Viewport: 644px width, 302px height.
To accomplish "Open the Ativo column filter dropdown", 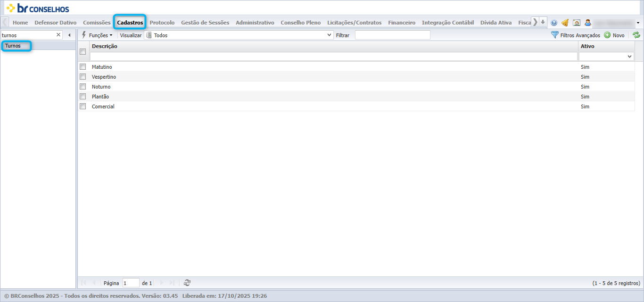I will coord(630,56).
